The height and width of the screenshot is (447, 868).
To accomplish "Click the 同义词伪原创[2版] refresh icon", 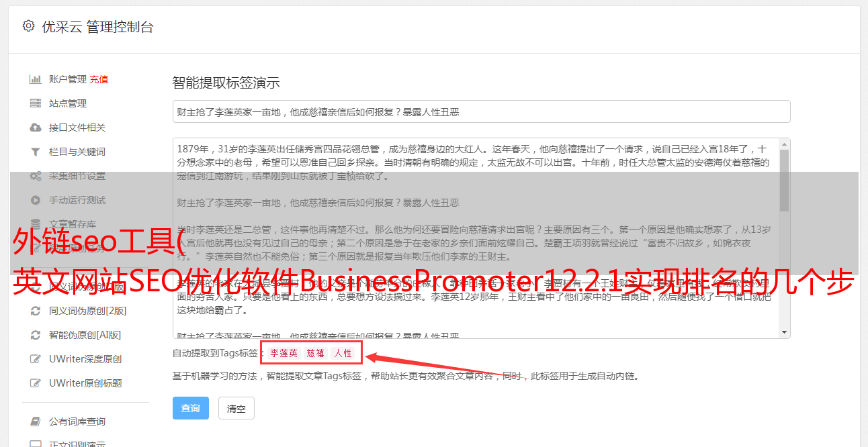I will tap(36, 311).
